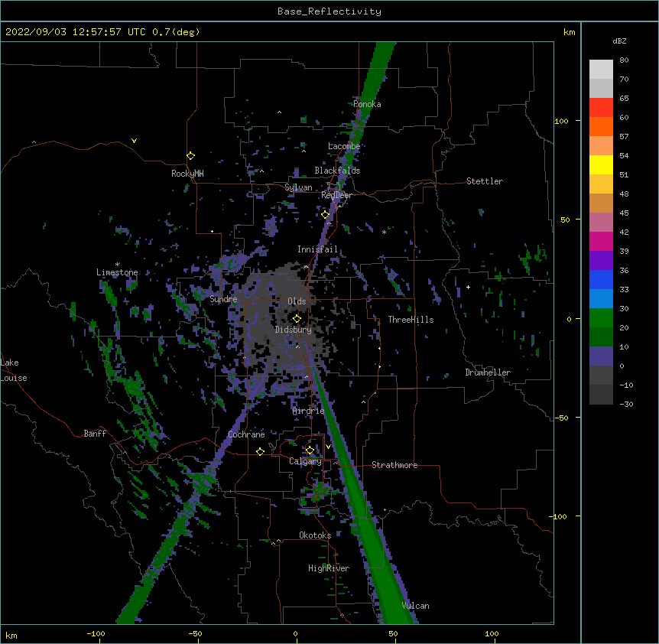Click the Blackfalds label
Image resolution: width=659 pixels, height=644 pixels.
[x=337, y=171]
